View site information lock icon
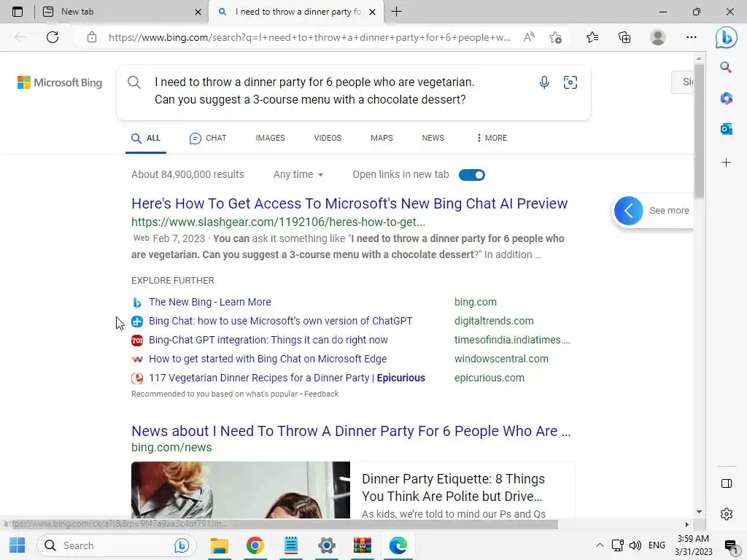The width and height of the screenshot is (747, 560). (92, 37)
